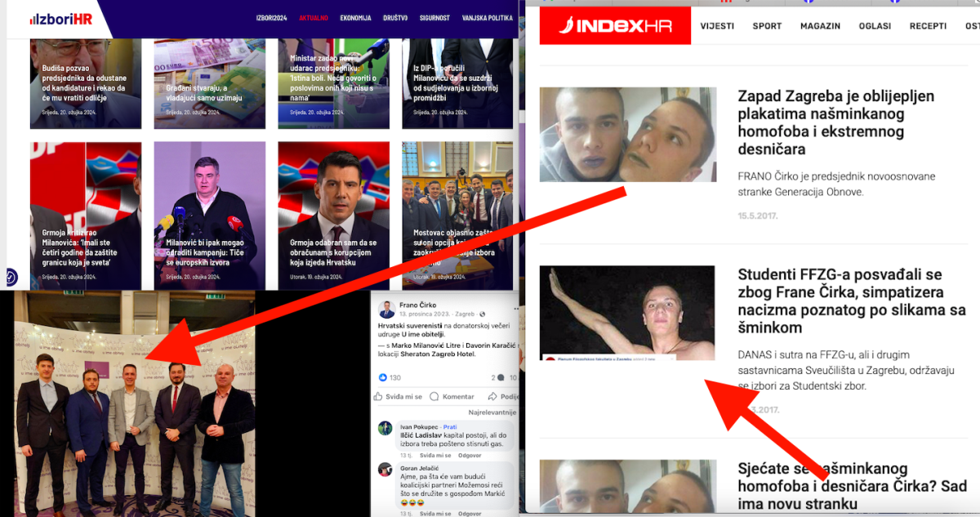Open the EKONOMIJA section
This screenshot has height=517, width=980.
pos(355,18)
